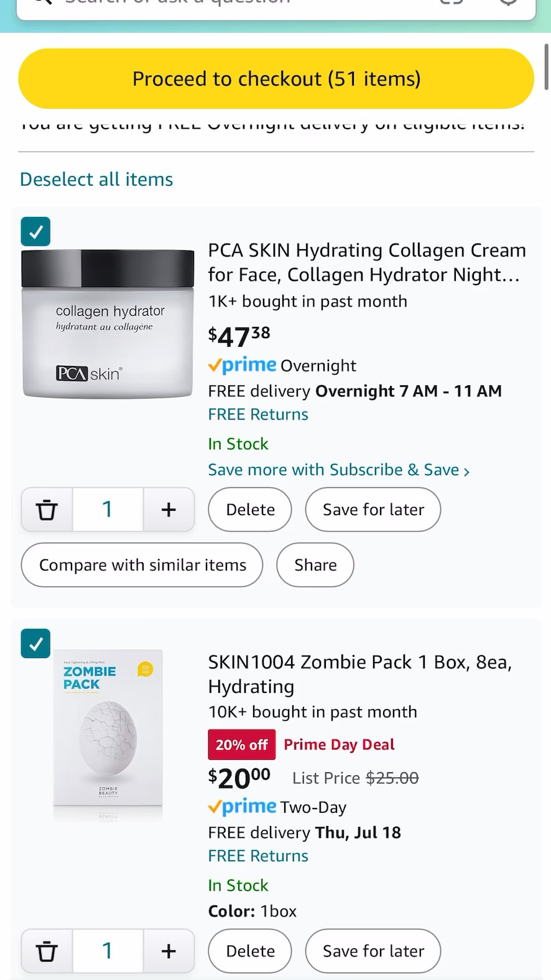Share the collagen cream product
This screenshot has width=551, height=980.
[315, 565]
